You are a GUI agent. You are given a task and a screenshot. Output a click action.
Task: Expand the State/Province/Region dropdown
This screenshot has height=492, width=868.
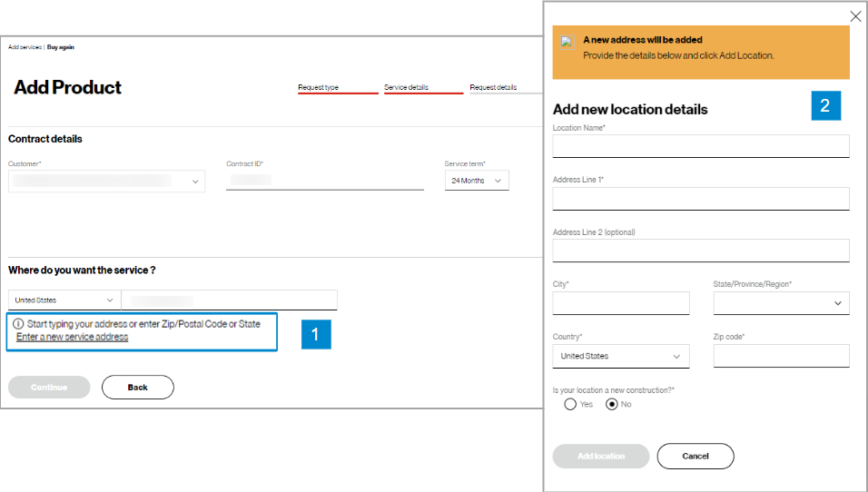tap(781, 303)
